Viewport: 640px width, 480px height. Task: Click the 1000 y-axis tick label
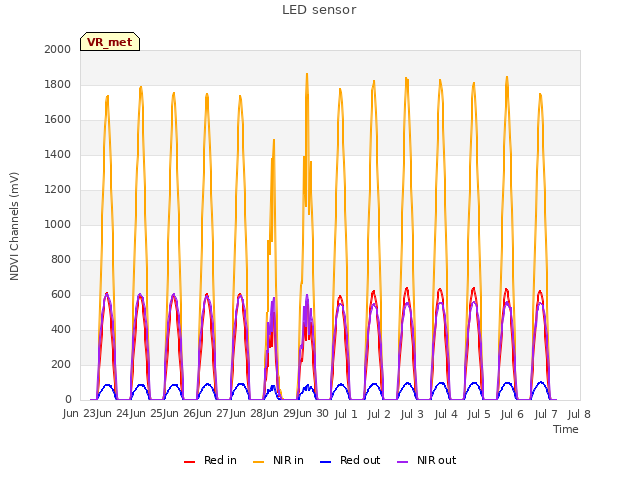(x=58, y=224)
